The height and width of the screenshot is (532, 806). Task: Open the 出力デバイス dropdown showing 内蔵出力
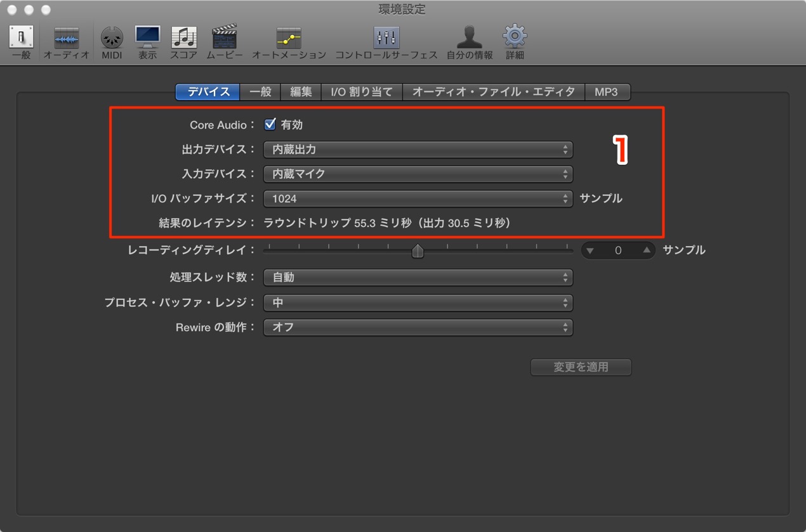[x=418, y=150]
